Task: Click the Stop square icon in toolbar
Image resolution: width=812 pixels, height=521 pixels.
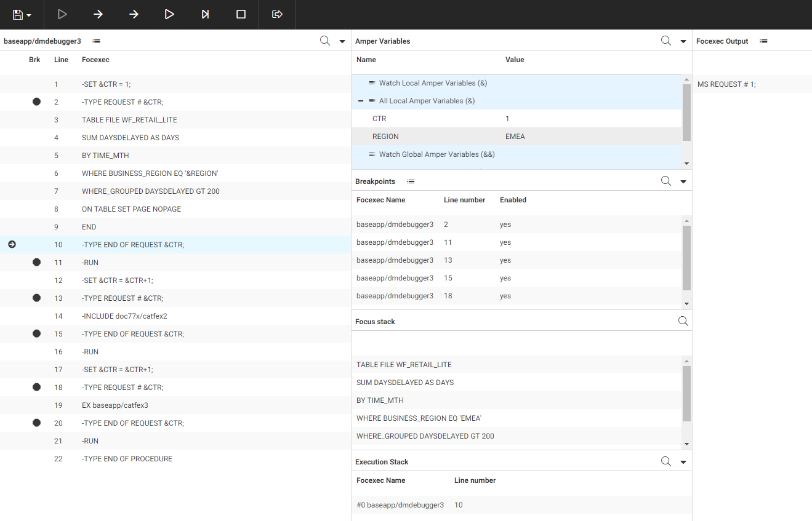Action: tap(241, 14)
